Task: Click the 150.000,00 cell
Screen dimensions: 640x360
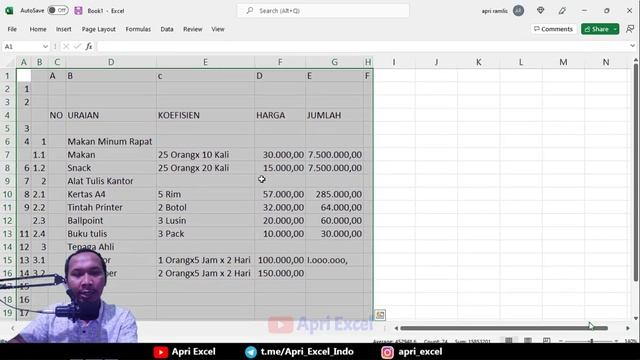Action: [280, 273]
